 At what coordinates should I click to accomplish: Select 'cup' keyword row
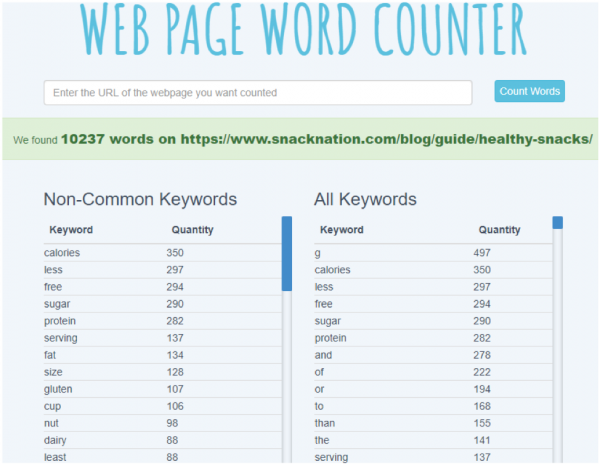163,406
